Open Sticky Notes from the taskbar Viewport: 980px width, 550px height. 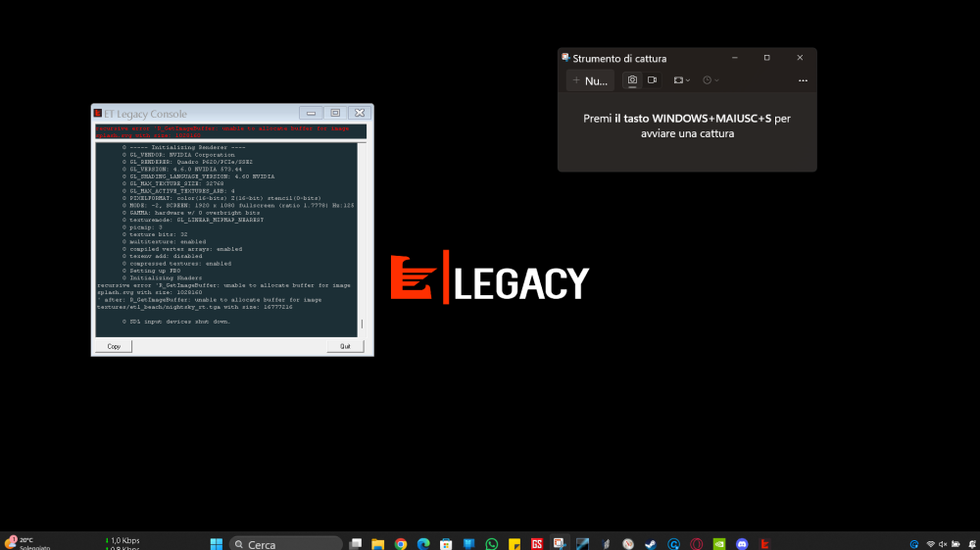pos(514,544)
